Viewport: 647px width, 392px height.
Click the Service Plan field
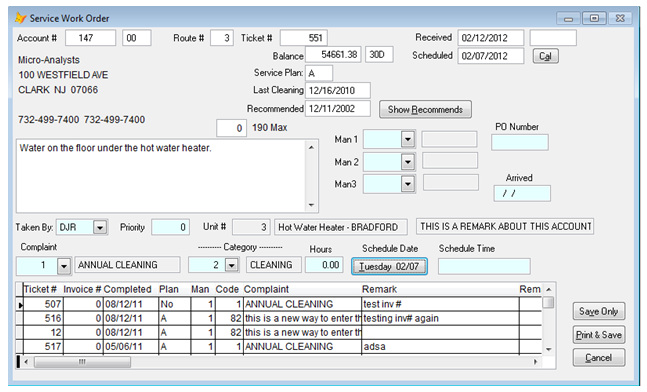click(319, 73)
